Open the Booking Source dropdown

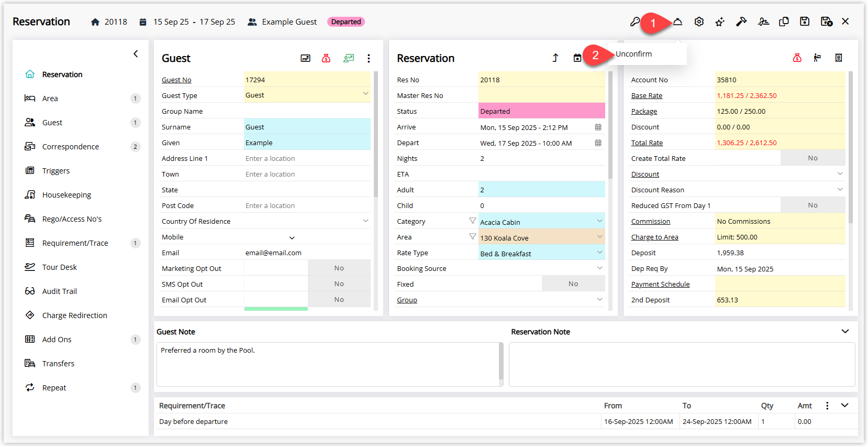(599, 268)
